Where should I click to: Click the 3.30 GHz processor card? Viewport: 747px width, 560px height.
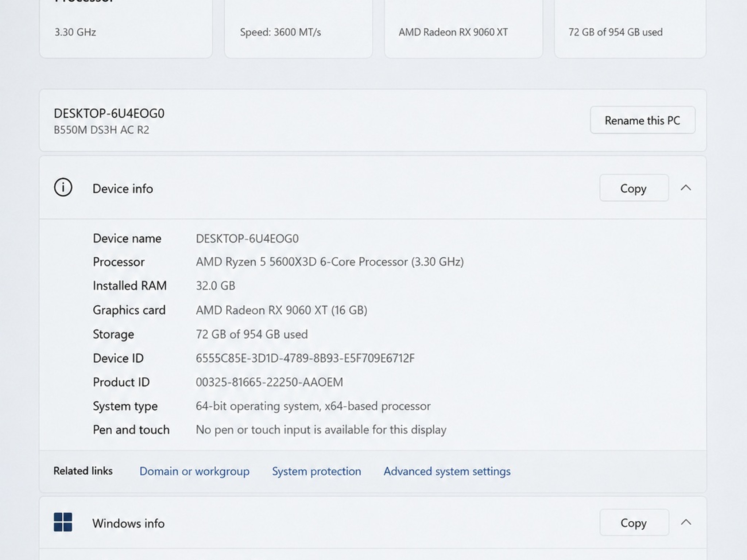coord(126,29)
